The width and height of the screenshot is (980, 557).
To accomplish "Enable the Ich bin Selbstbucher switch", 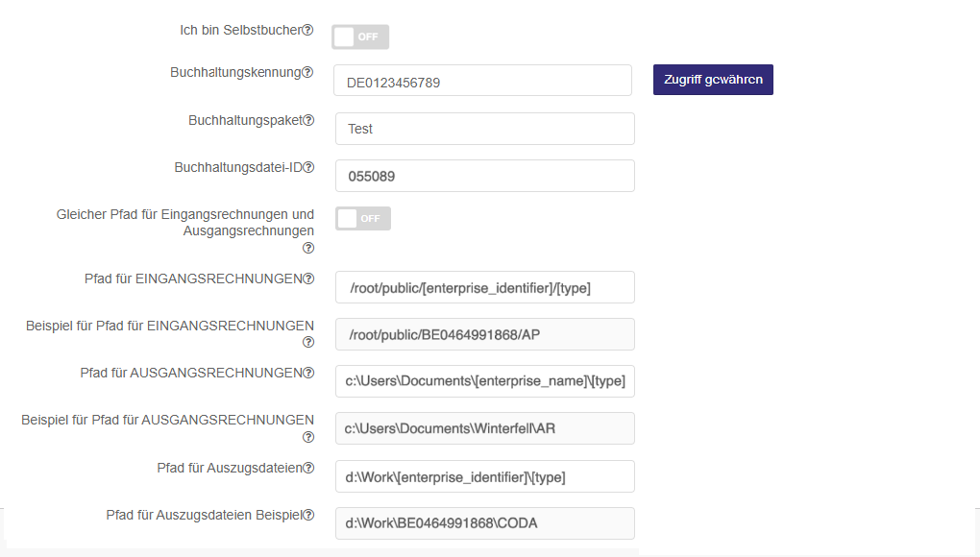I will click(360, 36).
